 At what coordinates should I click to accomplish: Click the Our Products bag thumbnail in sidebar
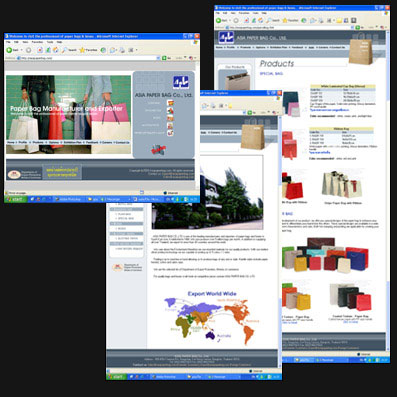tap(235, 81)
